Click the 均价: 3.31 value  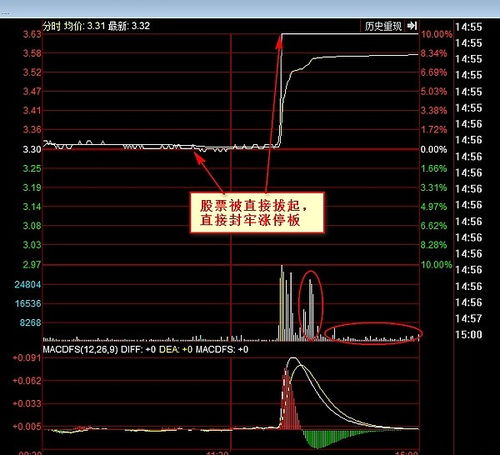tap(84, 26)
